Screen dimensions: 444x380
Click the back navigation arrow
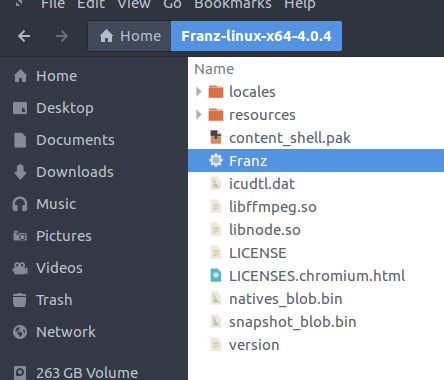click(x=24, y=36)
